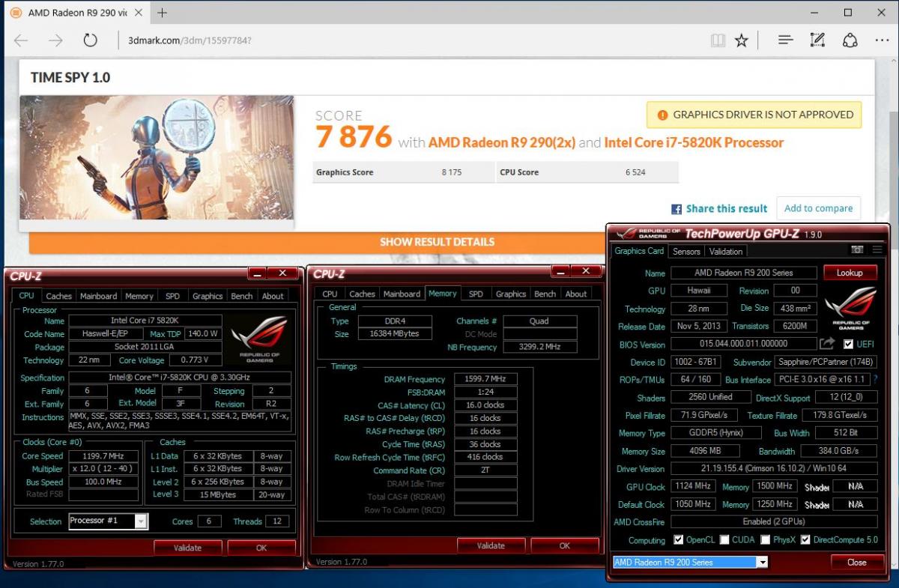The image size is (899, 588).
Task: Open Edge More actions menu
Action: (882, 40)
